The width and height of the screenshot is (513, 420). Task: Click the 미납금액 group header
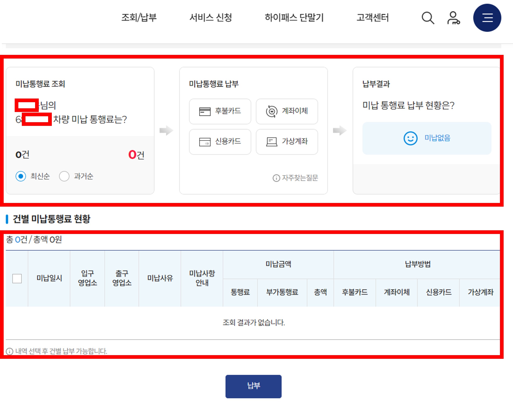pyautogui.click(x=278, y=264)
